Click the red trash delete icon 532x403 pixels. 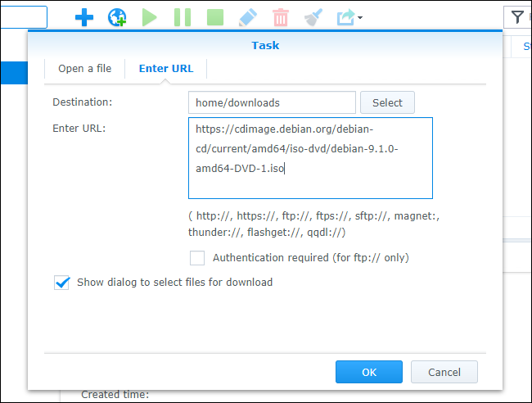pyautogui.click(x=280, y=17)
